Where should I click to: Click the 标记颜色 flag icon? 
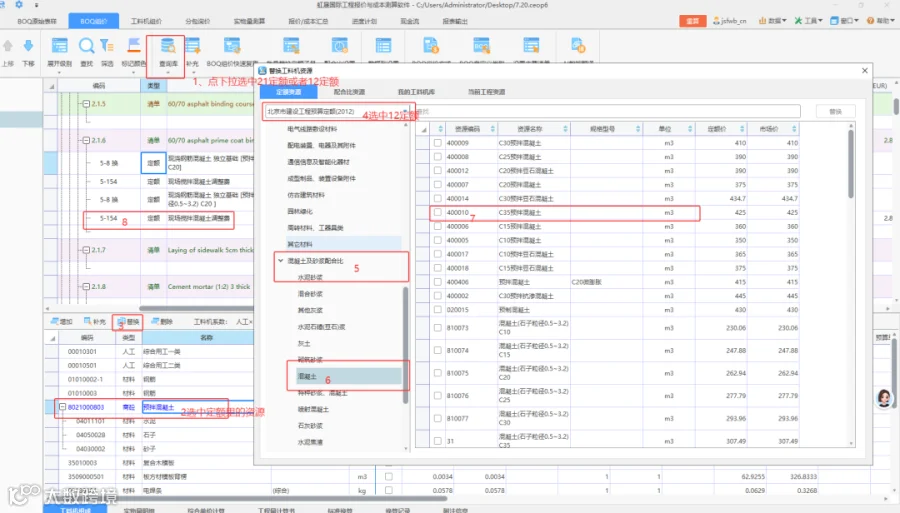(x=134, y=46)
